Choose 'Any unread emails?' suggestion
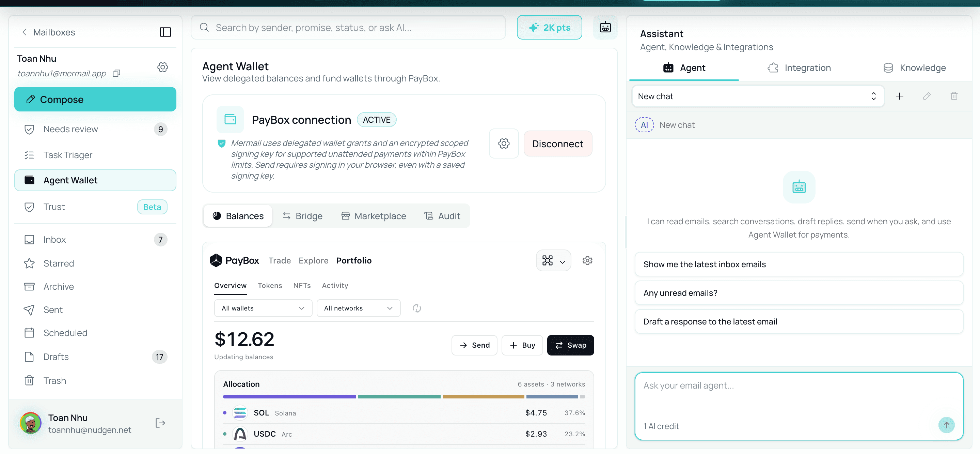980x454 pixels. tap(799, 293)
